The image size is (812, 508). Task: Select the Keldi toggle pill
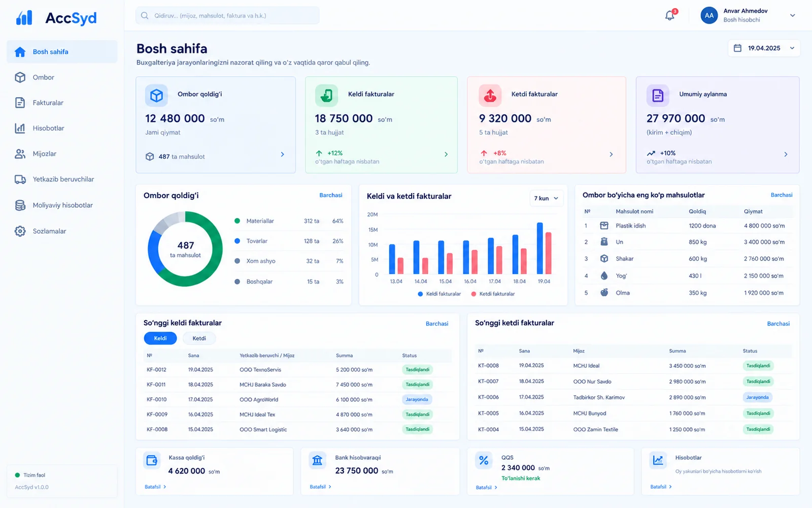tap(160, 338)
